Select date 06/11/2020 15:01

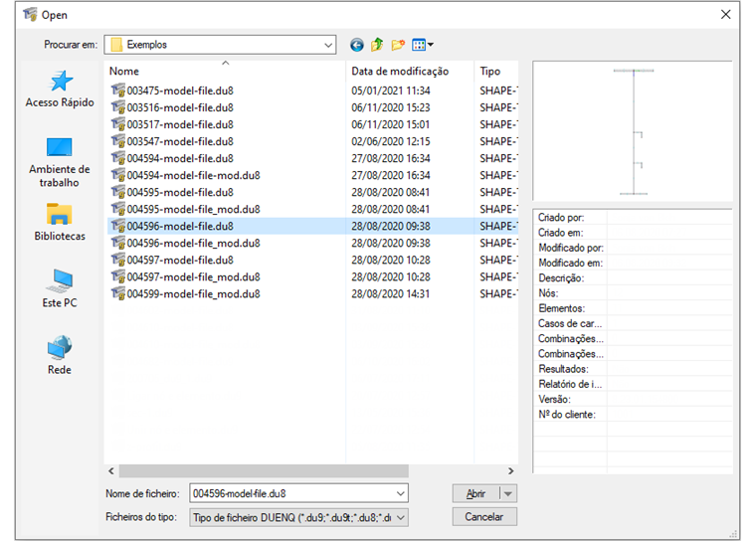click(391, 124)
